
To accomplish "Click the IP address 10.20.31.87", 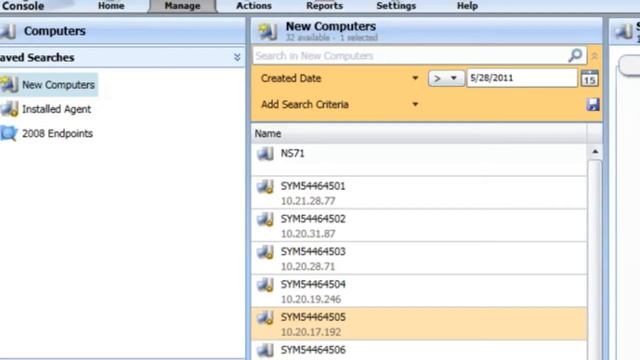I will (x=308, y=233).
